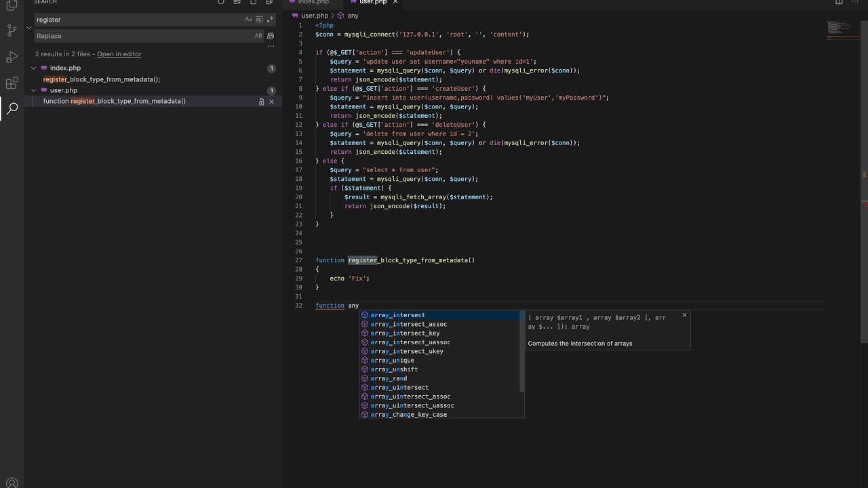Click 'echo 'Fix';' on line 29
Viewport: 868px width, 488px height.
click(350, 279)
